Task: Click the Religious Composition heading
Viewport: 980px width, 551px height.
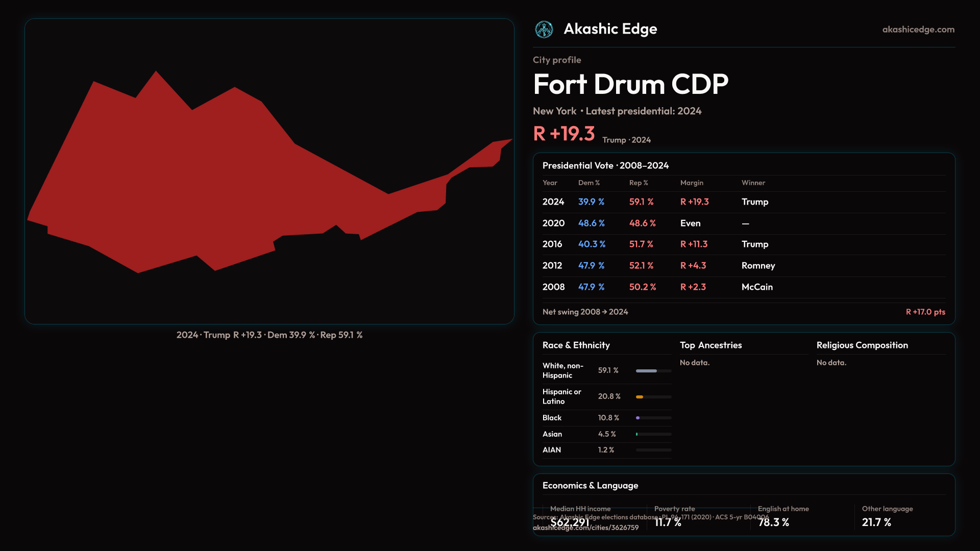Action: coord(862,345)
